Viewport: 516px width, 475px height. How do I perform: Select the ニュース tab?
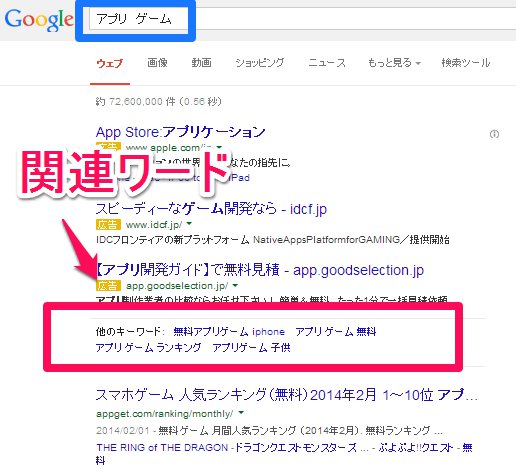pos(327,63)
